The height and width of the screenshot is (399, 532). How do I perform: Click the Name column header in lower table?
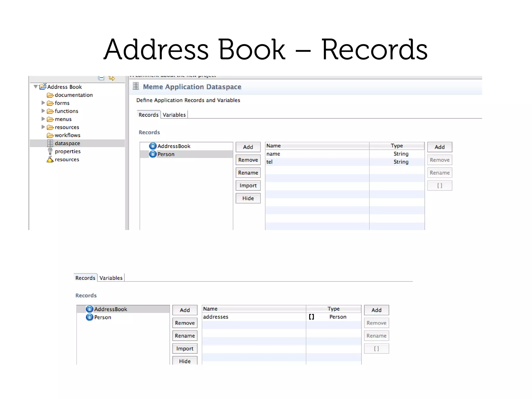click(254, 309)
